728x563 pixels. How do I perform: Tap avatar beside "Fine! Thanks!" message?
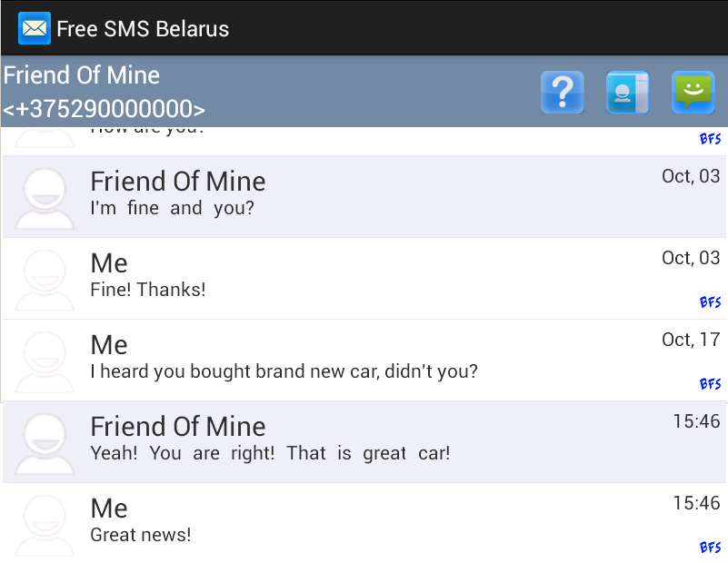pyautogui.click(x=45, y=279)
